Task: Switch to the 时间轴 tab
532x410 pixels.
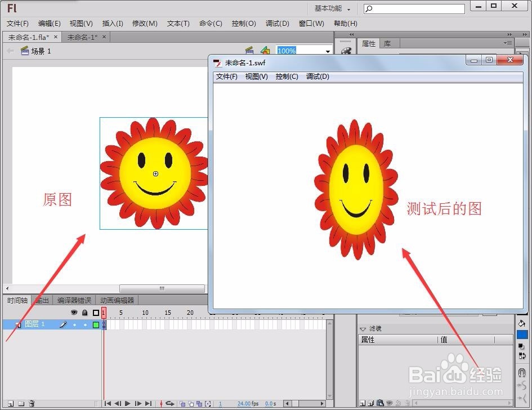Action: [x=17, y=300]
